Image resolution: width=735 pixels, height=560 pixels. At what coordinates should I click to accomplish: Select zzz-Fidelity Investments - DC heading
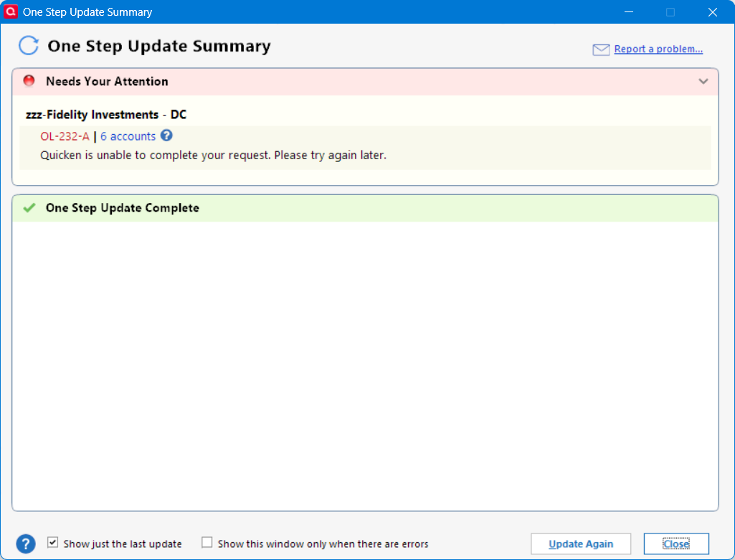106,115
